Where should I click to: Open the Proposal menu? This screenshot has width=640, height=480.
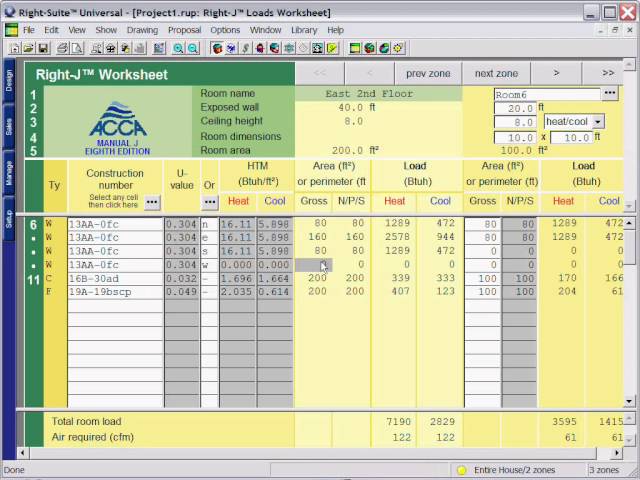(184, 30)
